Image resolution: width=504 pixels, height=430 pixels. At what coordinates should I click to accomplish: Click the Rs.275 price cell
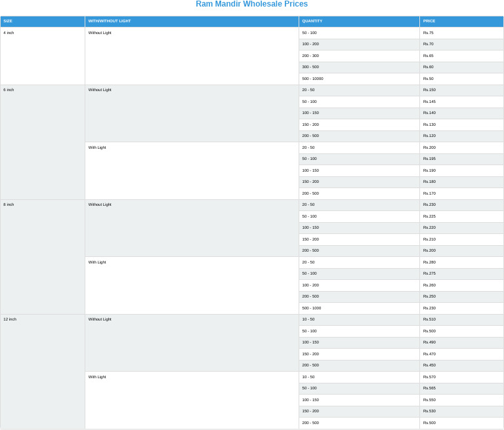point(461,273)
